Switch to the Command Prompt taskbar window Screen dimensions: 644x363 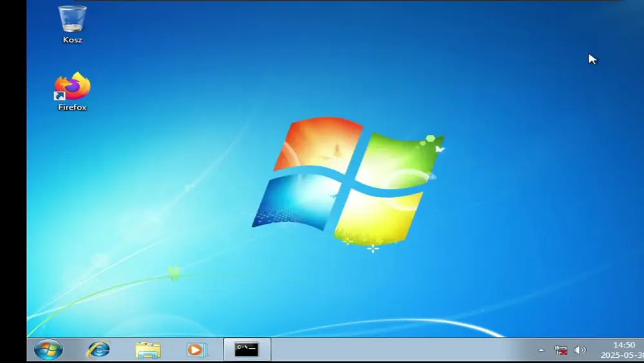247,349
